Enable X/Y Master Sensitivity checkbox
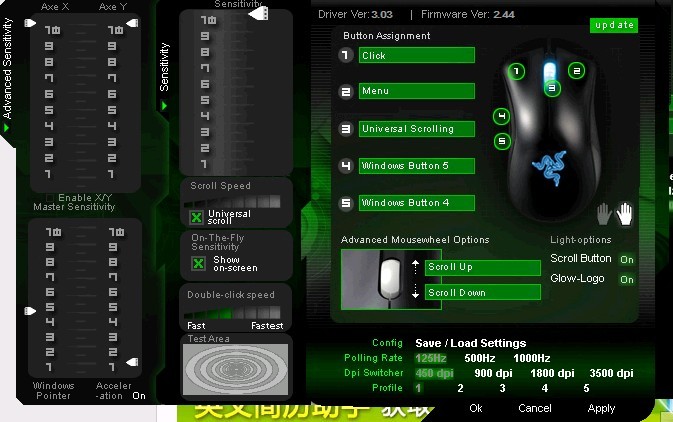This screenshot has width=673, height=422. pos(50,197)
